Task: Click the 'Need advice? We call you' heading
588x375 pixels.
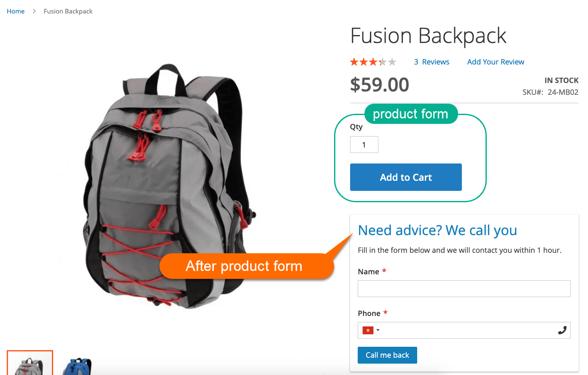Action: (x=437, y=230)
